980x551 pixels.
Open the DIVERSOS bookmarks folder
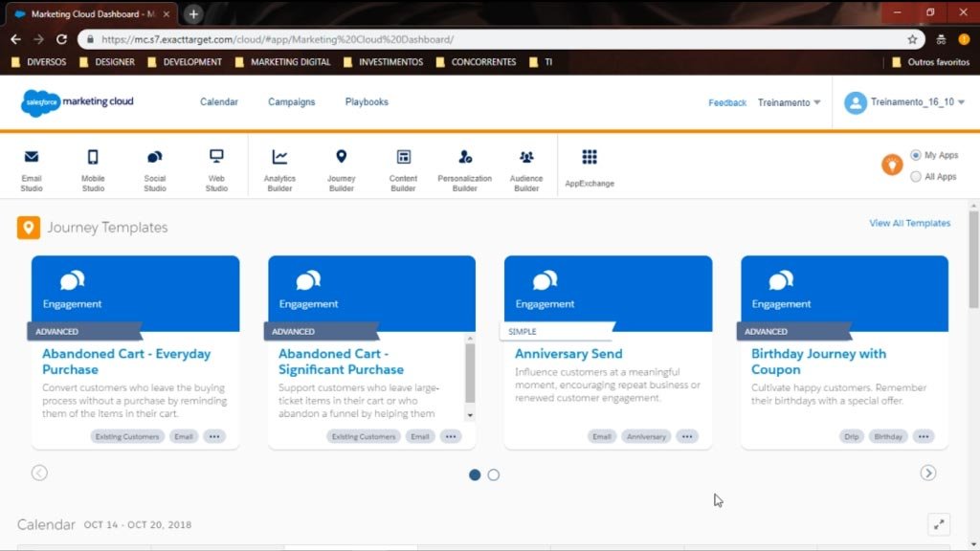38,62
